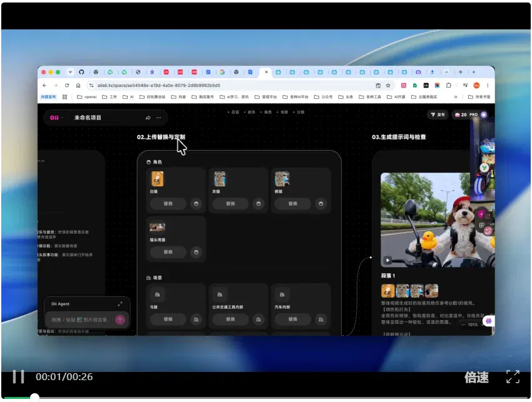Click the scene icon button on 公共交通工具内部 card
The image size is (532, 402).
(x=258, y=319)
